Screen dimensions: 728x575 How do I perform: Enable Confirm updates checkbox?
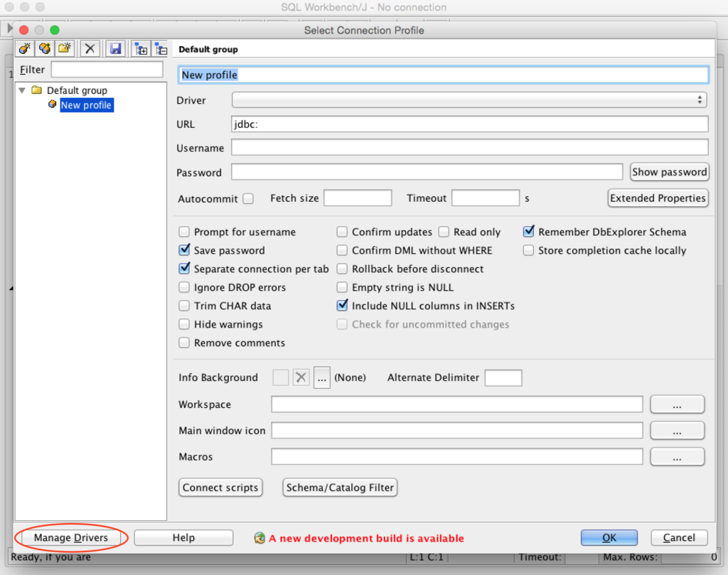[x=342, y=232]
